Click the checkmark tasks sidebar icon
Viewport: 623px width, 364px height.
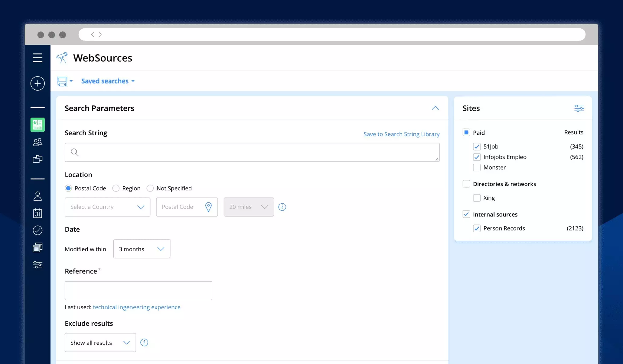tap(38, 230)
